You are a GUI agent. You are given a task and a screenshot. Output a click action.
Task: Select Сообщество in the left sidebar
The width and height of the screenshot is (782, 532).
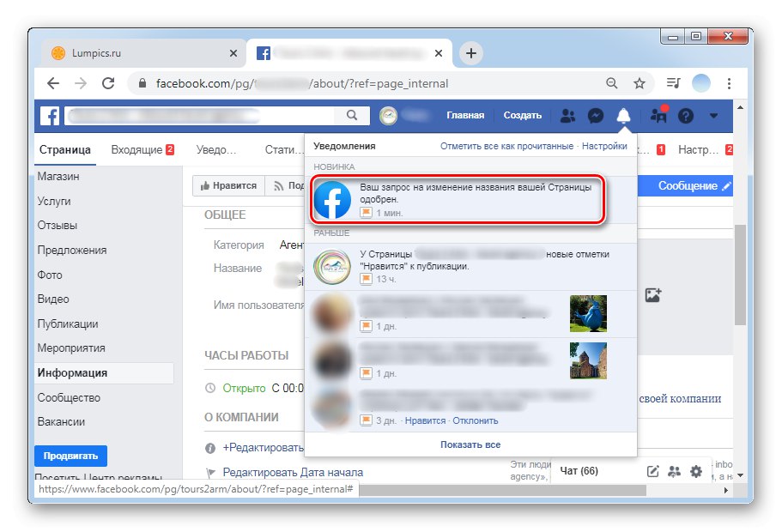click(x=69, y=397)
